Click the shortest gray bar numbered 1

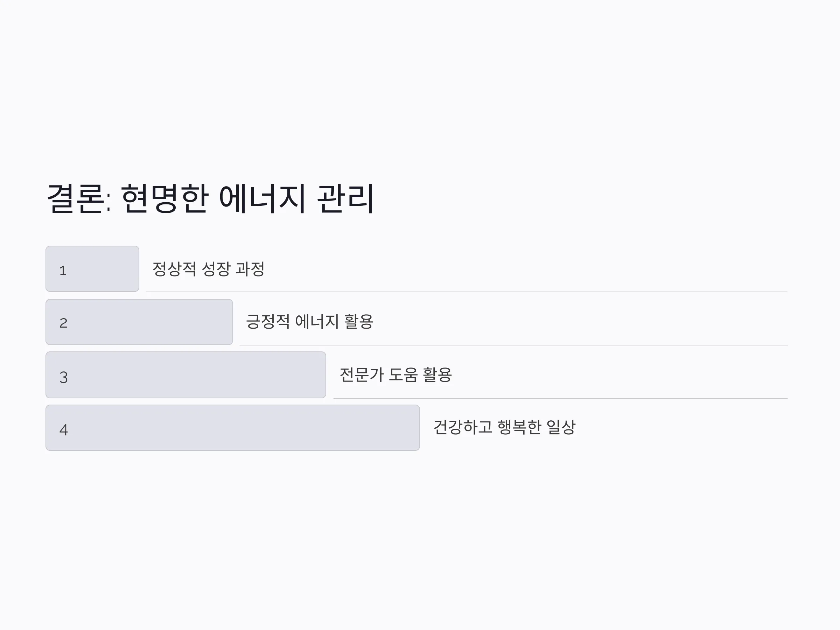tap(92, 269)
